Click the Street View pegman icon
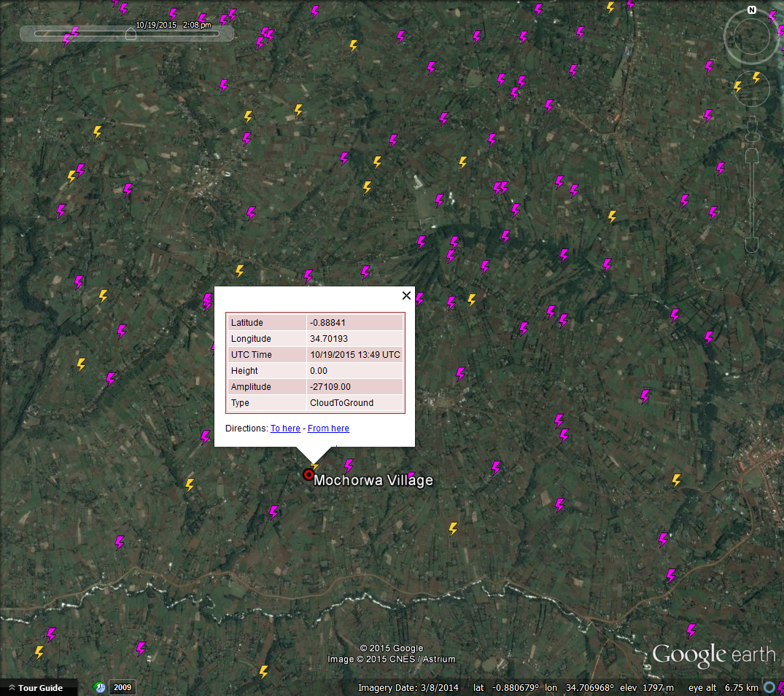The height and width of the screenshot is (696, 784). tap(753, 130)
